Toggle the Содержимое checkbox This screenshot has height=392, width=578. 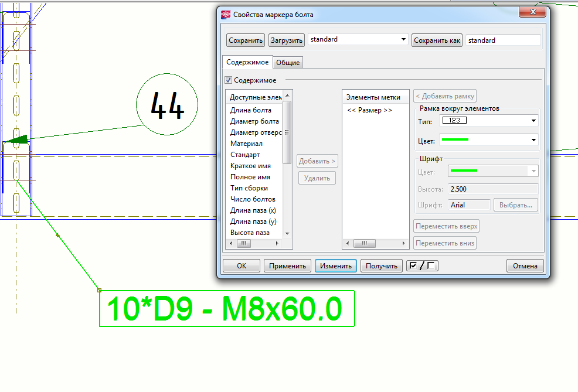click(229, 80)
